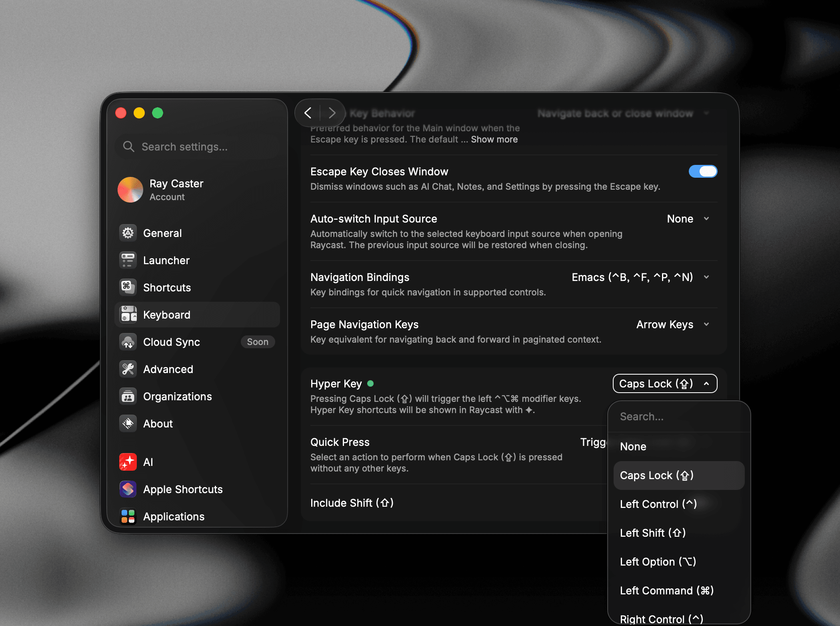Collapse Hyper Key Caps Lock dropdown

click(x=665, y=383)
